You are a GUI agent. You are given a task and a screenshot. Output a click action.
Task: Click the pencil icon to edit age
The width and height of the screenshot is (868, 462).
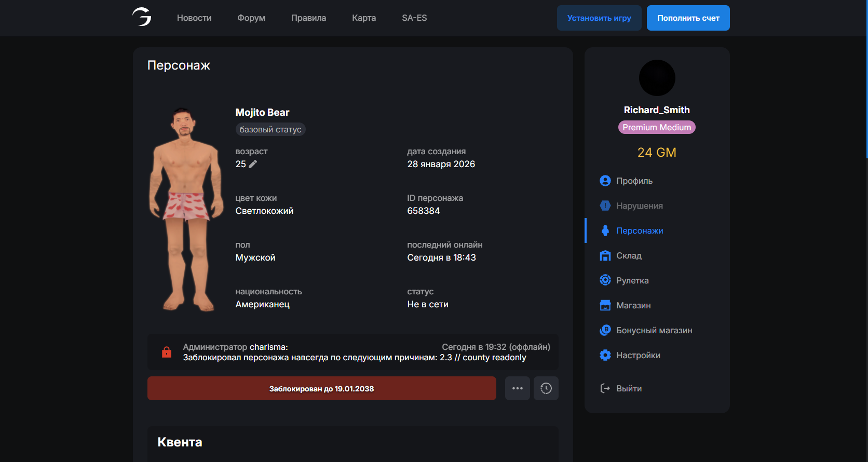coord(253,164)
